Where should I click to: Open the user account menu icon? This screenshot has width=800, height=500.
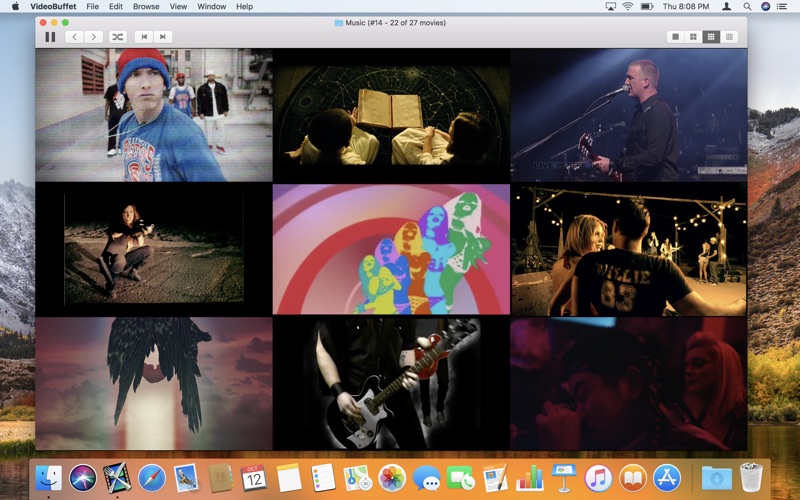pyautogui.click(x=727, y=7)
